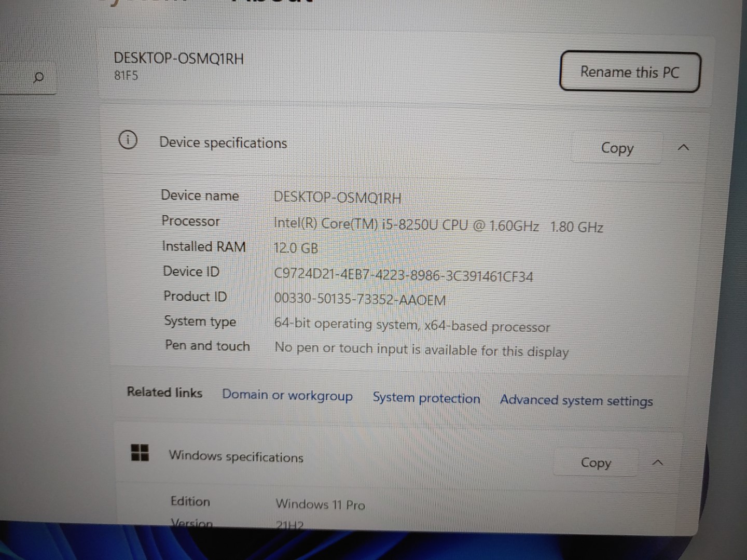Screen dimensions: 747x560
Task: Collapse the Windows specifications section
Action: tap(658, 462)
